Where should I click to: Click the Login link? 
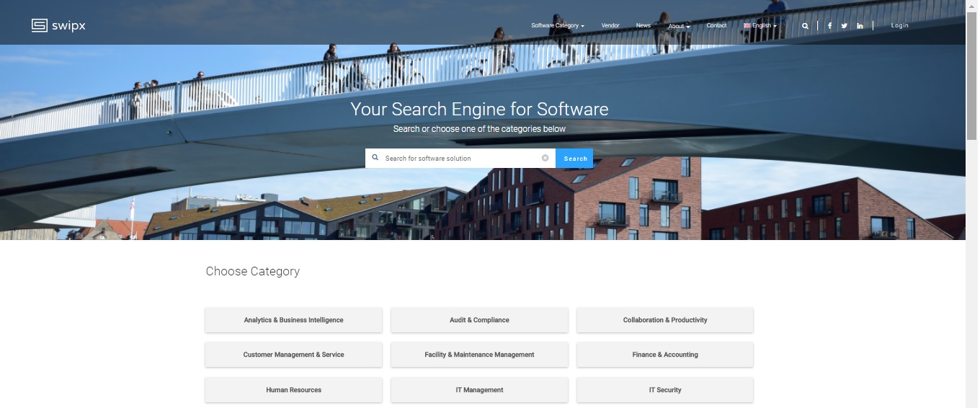(899, 26)
